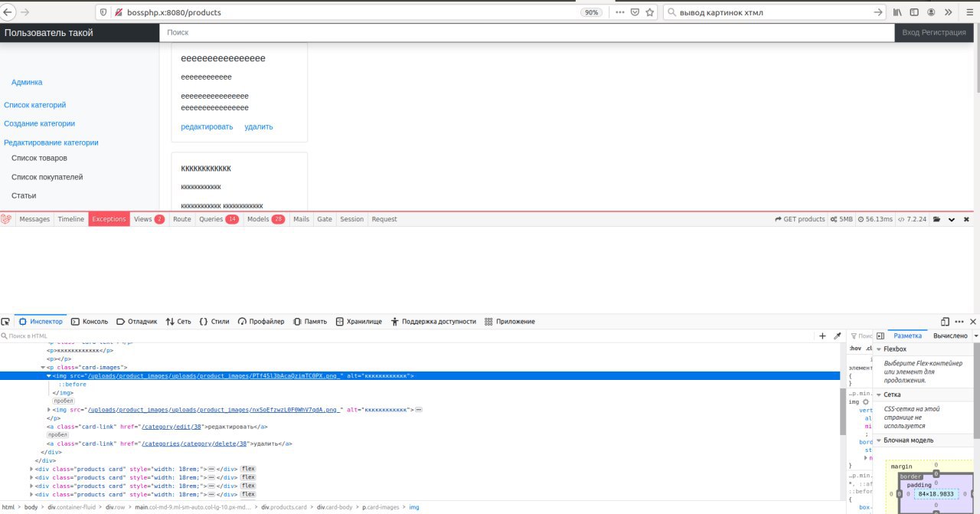Open devtools three-dots options menu

(959, 322)
